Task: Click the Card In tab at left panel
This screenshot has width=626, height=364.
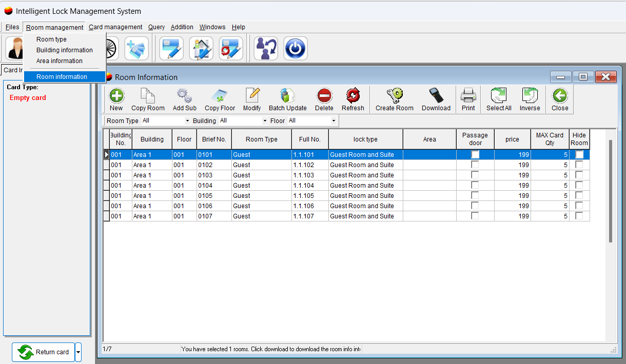Action: 13,70
